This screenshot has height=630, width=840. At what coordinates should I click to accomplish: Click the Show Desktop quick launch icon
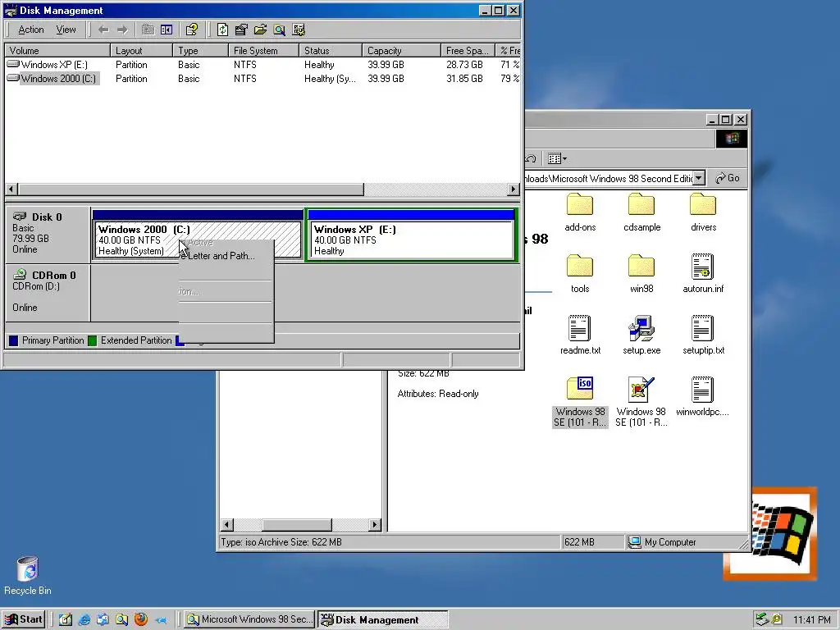pyautogui.click(x=66, y=619)
